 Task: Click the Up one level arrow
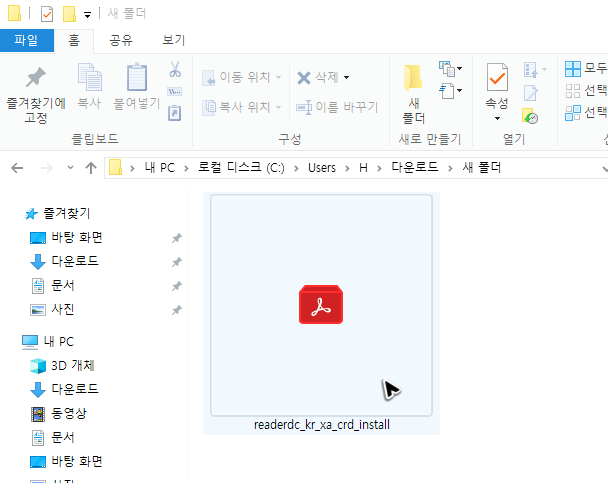(x=91, y=168)
